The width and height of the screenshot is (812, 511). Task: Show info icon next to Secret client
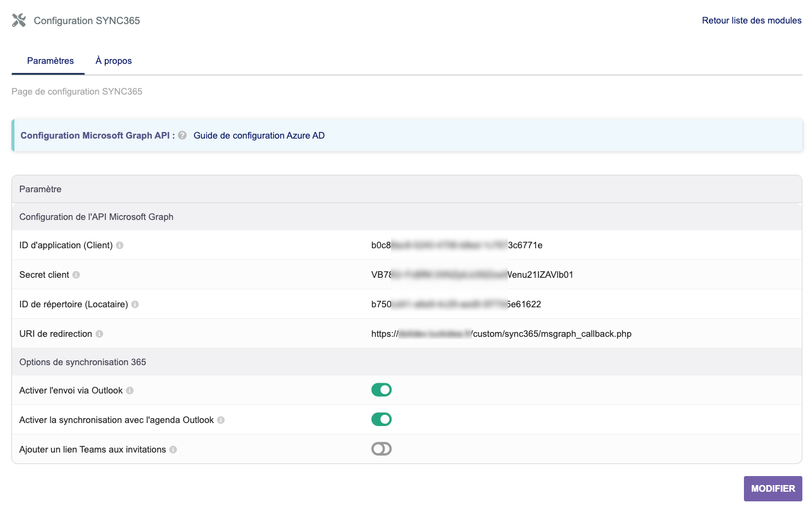[76, 275]
